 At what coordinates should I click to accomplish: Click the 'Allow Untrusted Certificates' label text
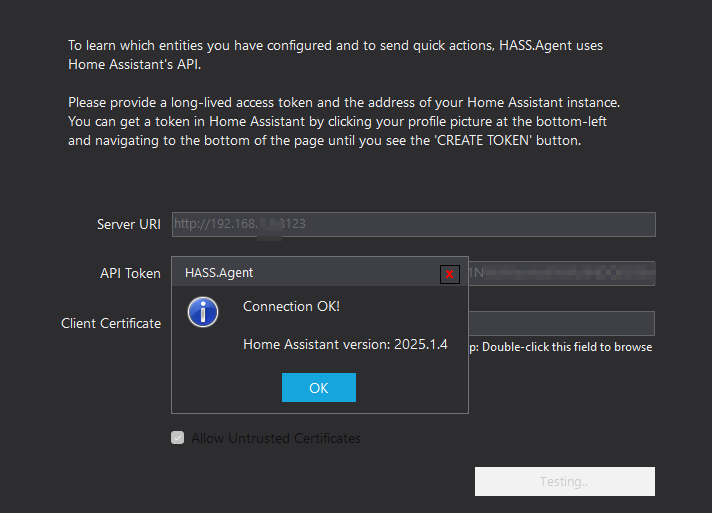276,438
